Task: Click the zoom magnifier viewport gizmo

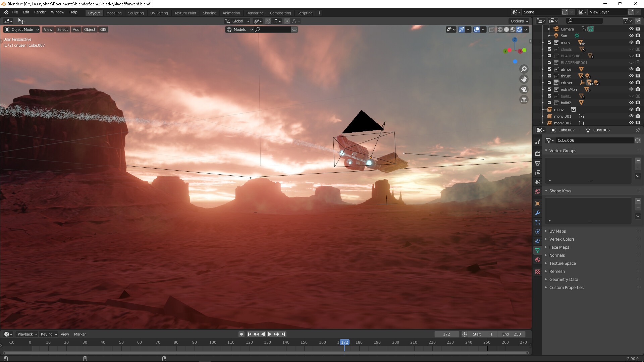Action: coord(524,69)
